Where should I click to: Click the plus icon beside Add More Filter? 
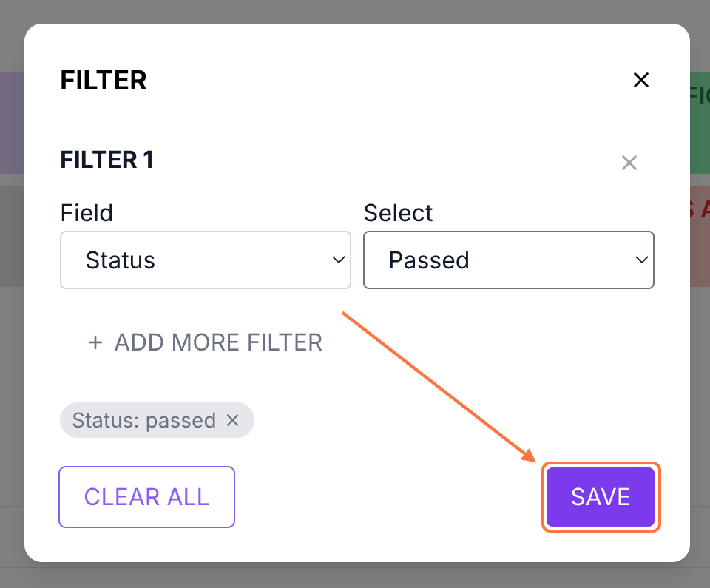click(95, 343)
